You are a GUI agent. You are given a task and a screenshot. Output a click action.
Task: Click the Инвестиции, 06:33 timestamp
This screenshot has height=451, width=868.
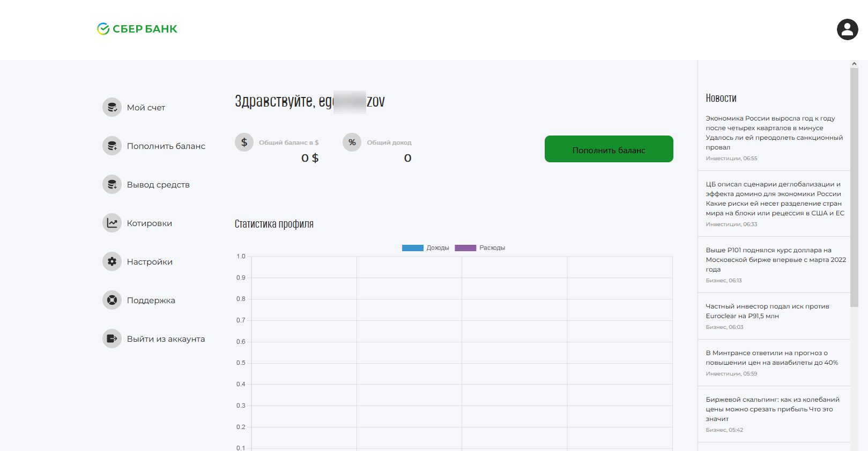tap(731, 224)
